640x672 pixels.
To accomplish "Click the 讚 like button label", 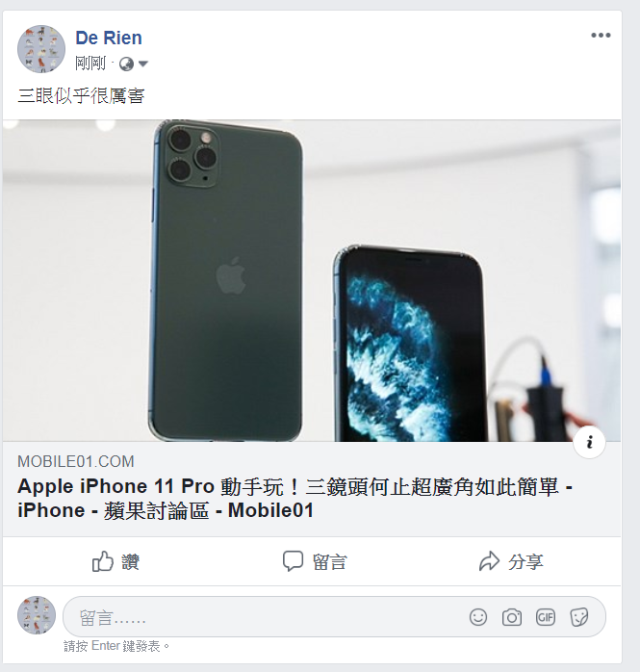I will pyautogui.click(x=130, y=561).
